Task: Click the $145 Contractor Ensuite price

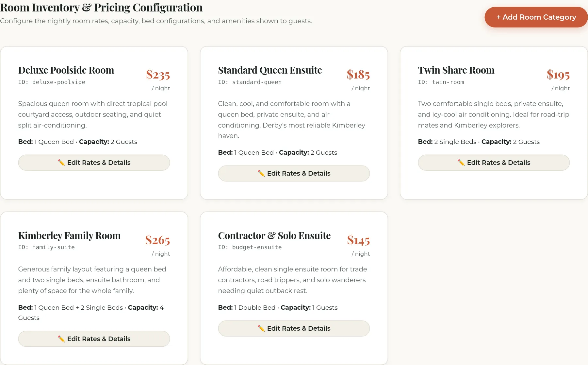Action: pos(358,240)
